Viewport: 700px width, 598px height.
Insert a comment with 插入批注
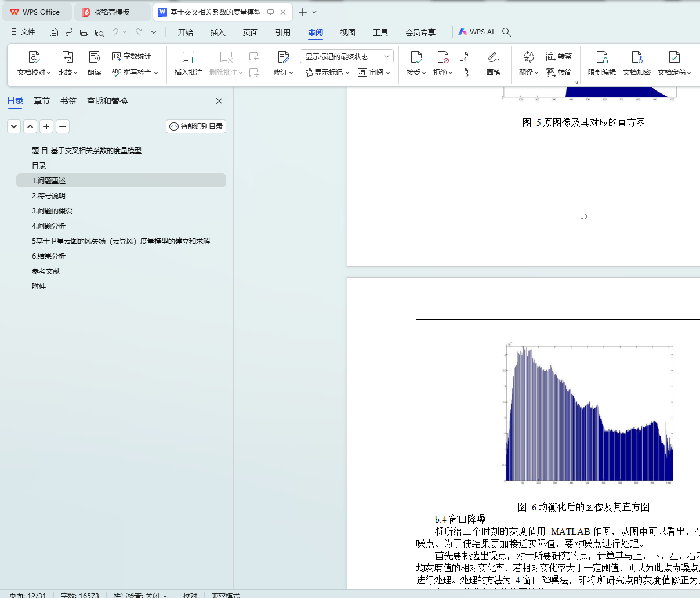click(188, 63)
